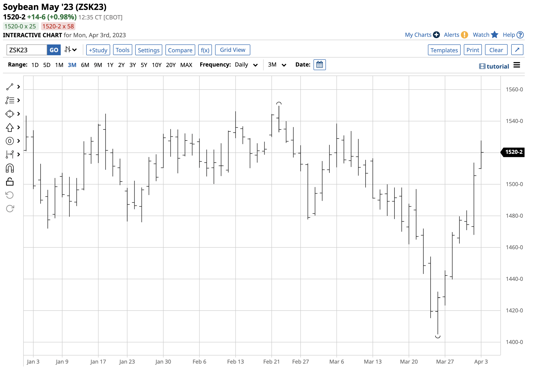The image size is (548, 392).
Task: Click the +Study button
Action: pos(98,50)
